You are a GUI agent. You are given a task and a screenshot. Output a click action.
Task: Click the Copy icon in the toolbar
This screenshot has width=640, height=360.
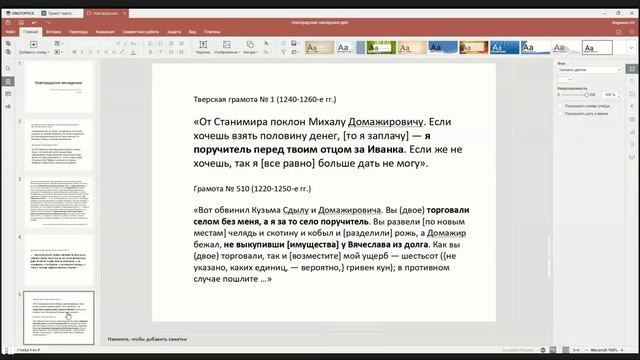8,43
